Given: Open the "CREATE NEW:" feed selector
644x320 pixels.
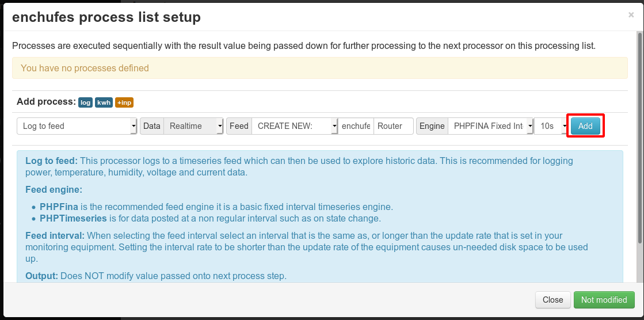Looking at the screenshot, I should 295,126.
